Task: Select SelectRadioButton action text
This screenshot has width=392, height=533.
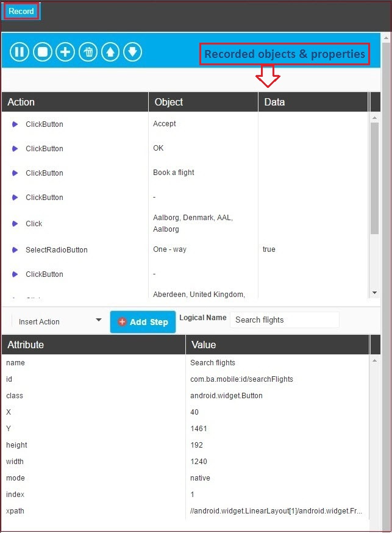Action: click(57, 250)
